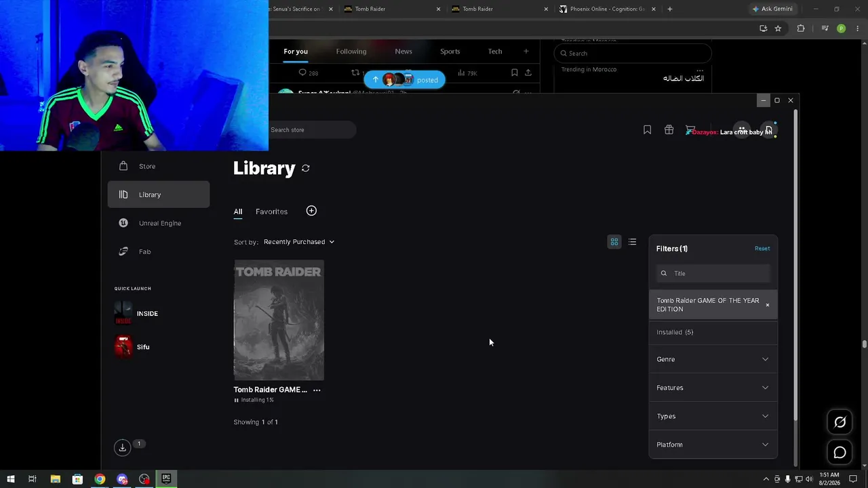Click the new posts 'posted' pill
This screenshot has width=868, height=488.
pyautogui.click(x=404, y=80)
